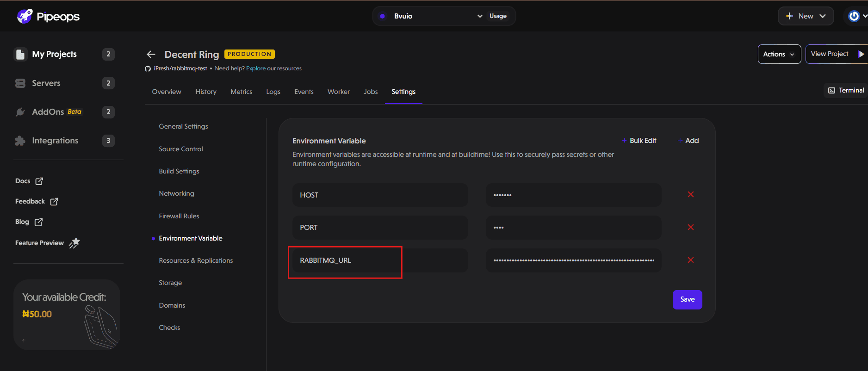The image size is (868, 371).
Task: Click Bulk Edit for variables
Action: coord(639,141)
